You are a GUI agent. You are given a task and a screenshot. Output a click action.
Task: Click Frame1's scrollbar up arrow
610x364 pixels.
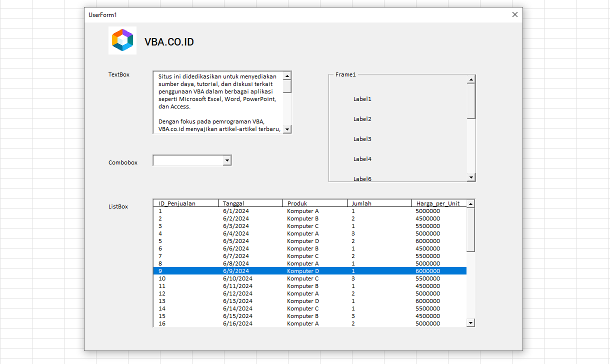(470, 78)
